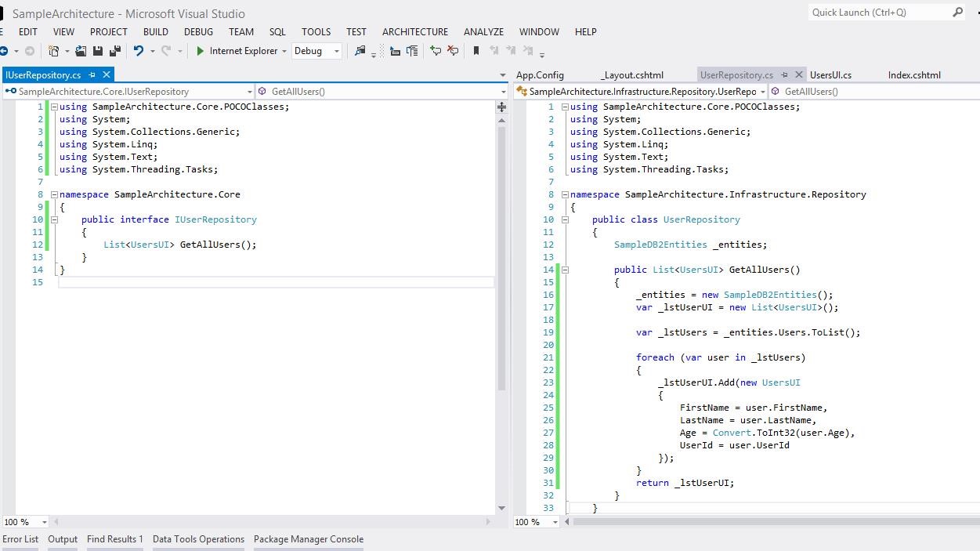Click the Find in Files toolbar icon

click(360, 51)
